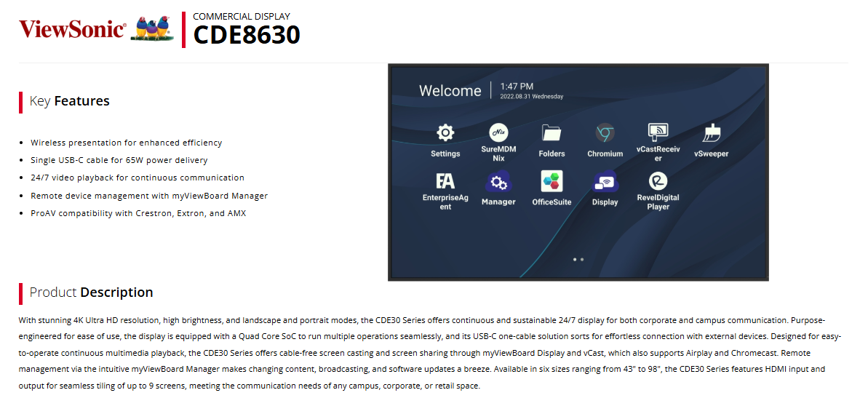Launch the vSweeper cleaning tool
This screenshot has height=406, width=868.
coord(711,133)
